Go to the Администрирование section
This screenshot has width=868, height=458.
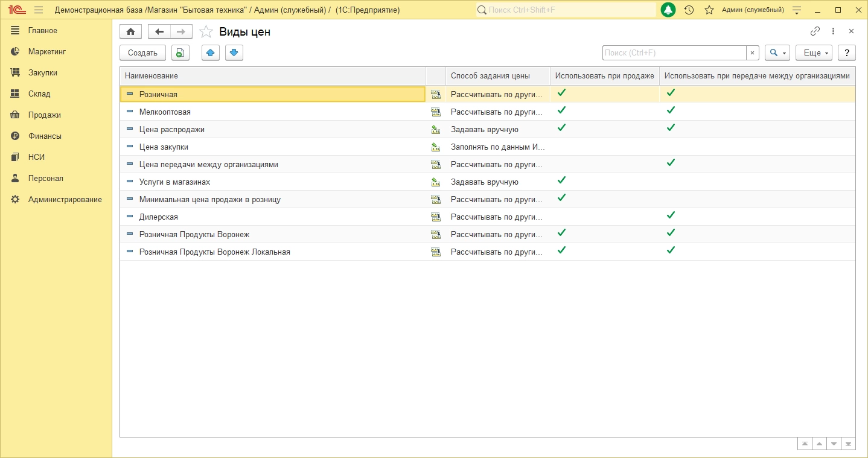click(65, 200)
